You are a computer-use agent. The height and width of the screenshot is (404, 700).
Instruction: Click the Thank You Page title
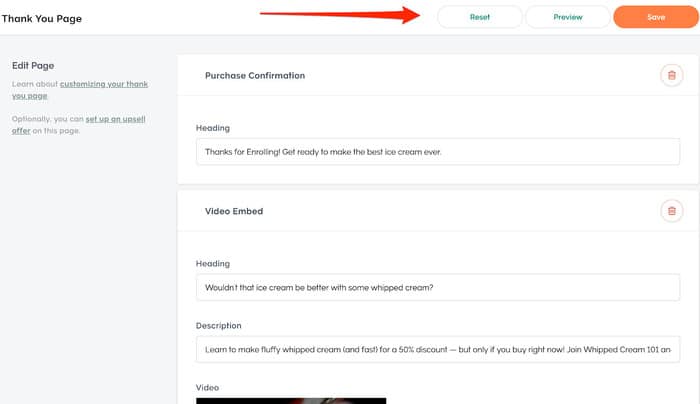pos(42,19)
